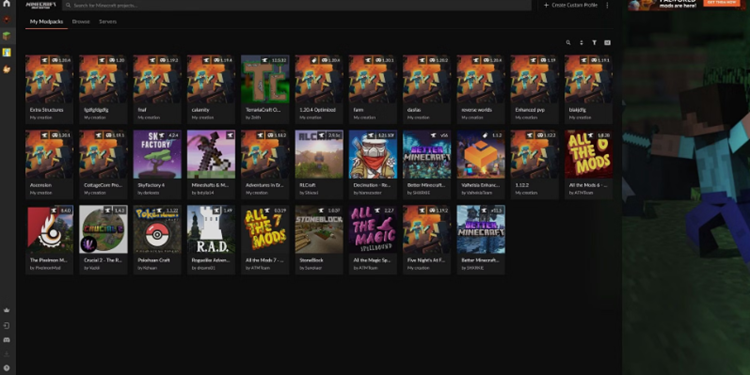Image resolution: width=750 pixels, height=375 pixels.
Task: Select the StoneBlock modpack thumbnail
Action: tap(319, 229)
